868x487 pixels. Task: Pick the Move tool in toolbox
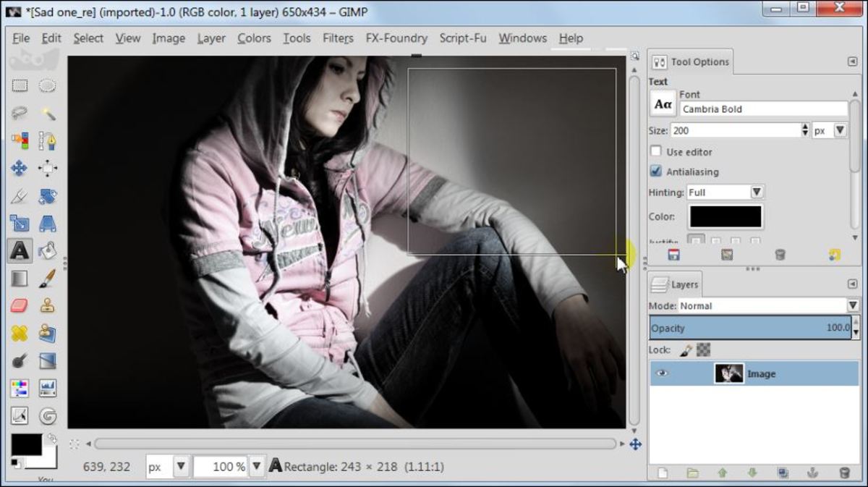20,169
